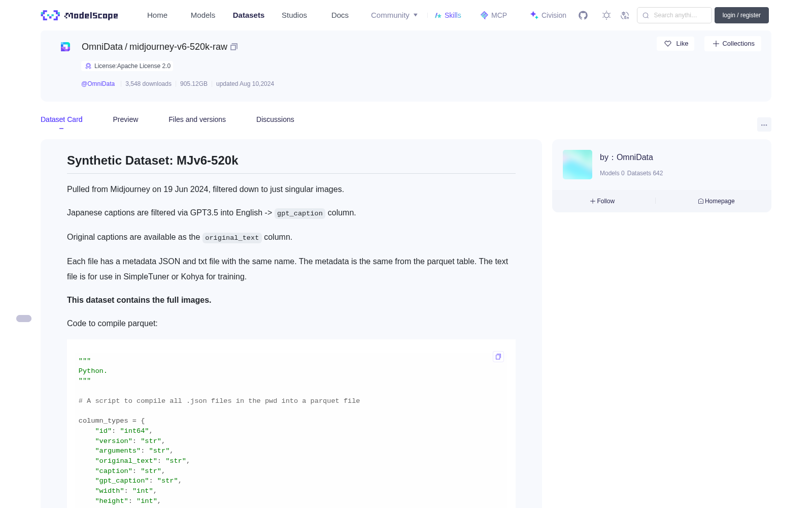Click the 'Synthetic Dataset: MJv6-520k' heading
Image resolution: width=812 pixels, height=508 pixels.
point(153,161)
